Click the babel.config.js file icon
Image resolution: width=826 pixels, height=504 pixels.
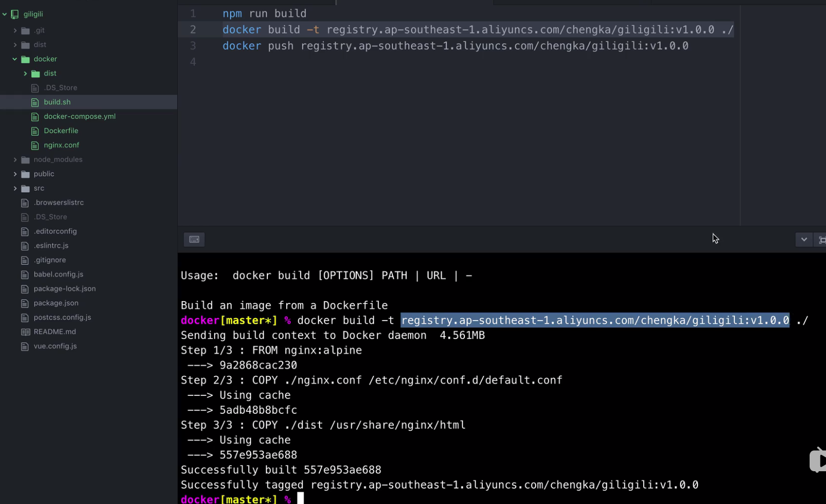(x=25, y=275)
